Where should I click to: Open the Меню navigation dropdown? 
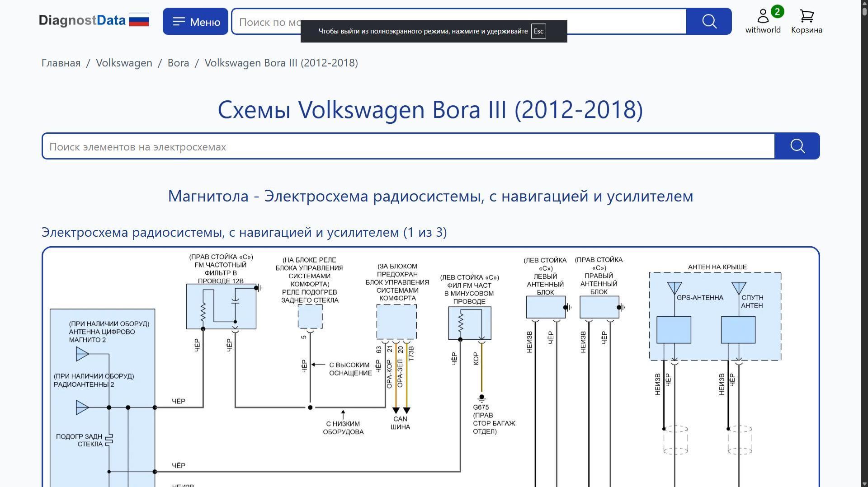tap(195, 21)
